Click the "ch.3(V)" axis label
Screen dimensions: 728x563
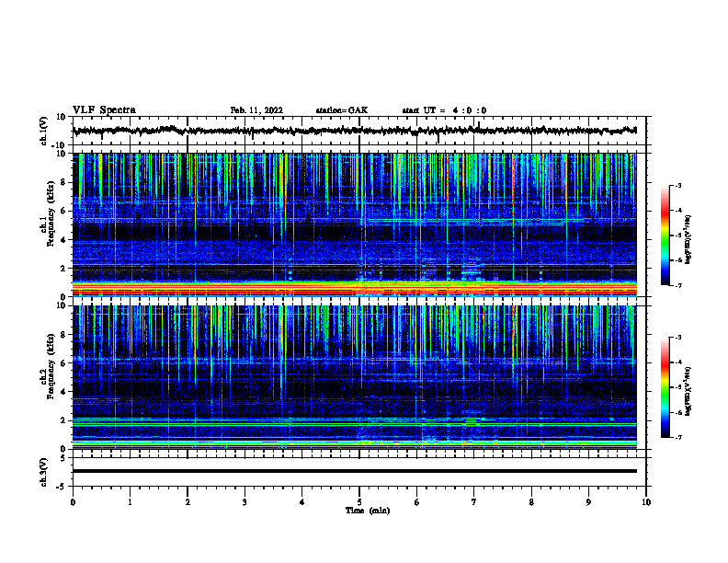click(x=44, y=472)
